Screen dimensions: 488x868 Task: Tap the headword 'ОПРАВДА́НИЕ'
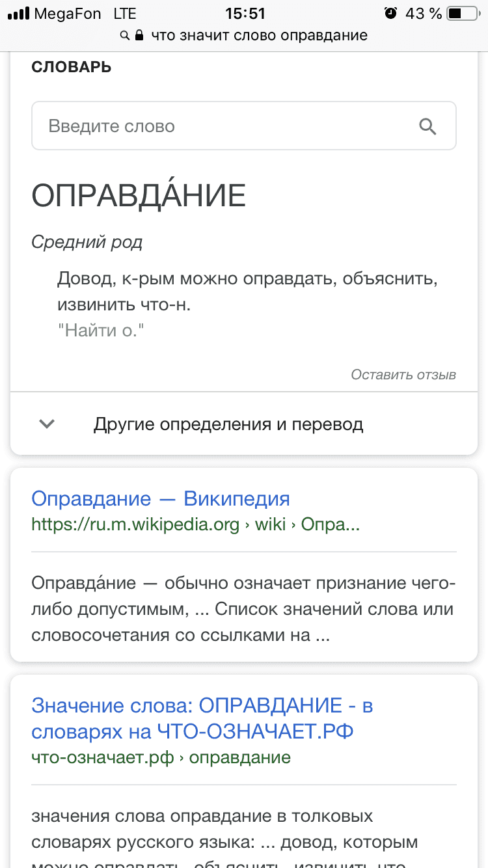[x=139, y=193]
